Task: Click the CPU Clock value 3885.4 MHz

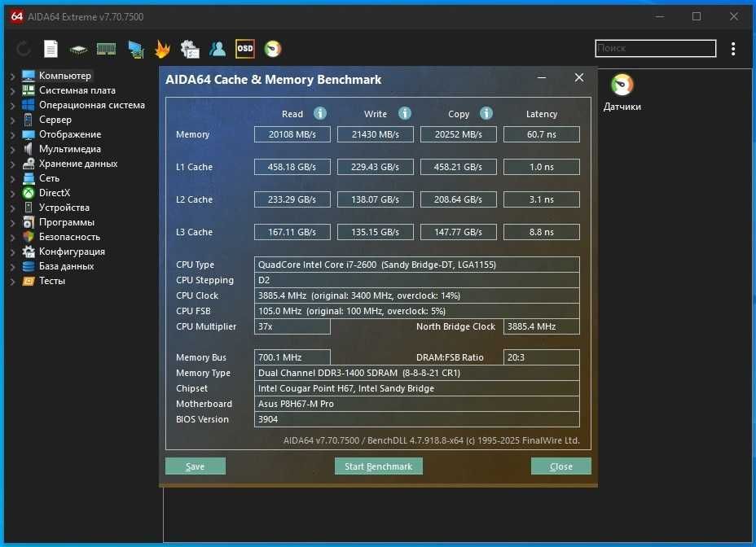Action: click(416, 295)
